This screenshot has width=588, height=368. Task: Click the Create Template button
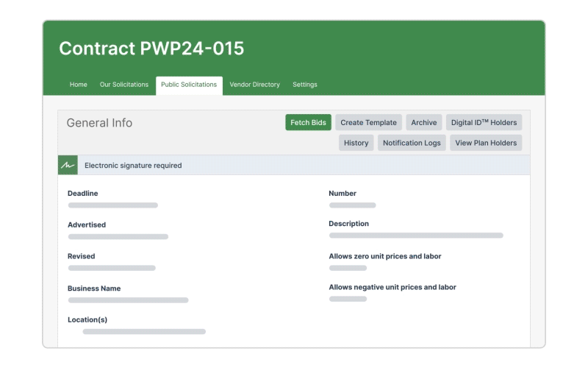click(x=368, y=123)
